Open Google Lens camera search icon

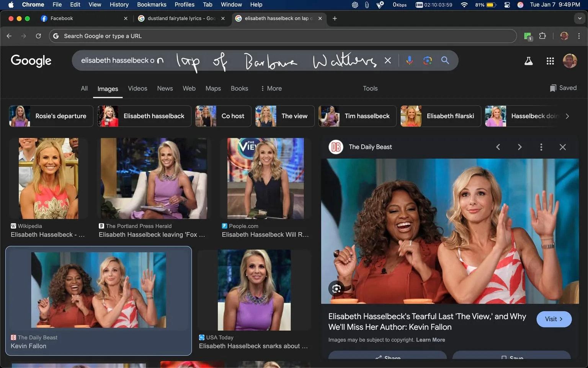pos(427,60)
